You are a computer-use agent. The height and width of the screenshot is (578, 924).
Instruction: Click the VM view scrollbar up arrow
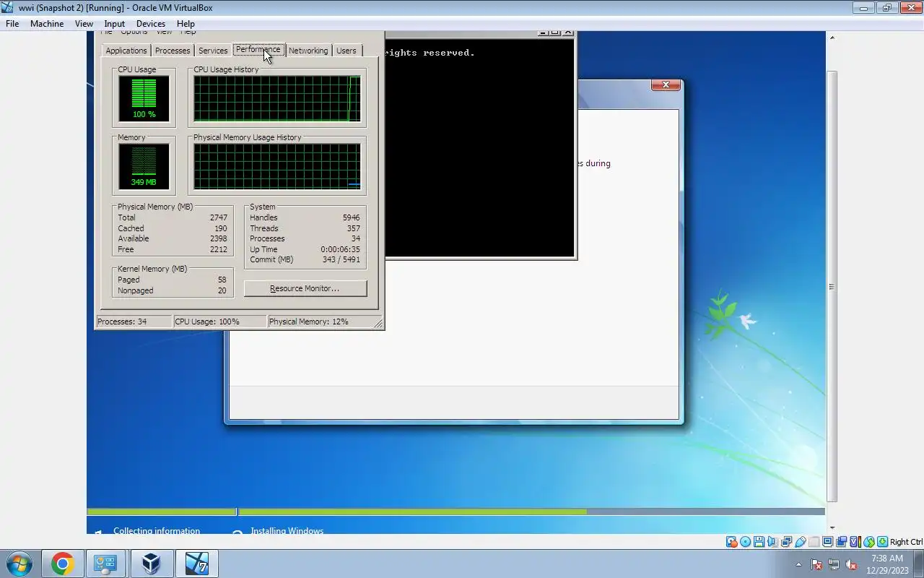tap(832, 38)
